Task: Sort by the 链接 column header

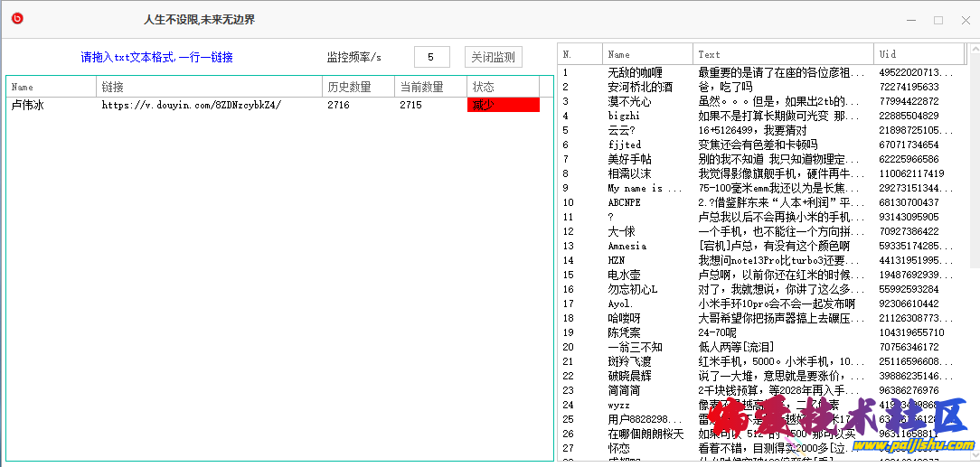Action: [x=208, y=87]
